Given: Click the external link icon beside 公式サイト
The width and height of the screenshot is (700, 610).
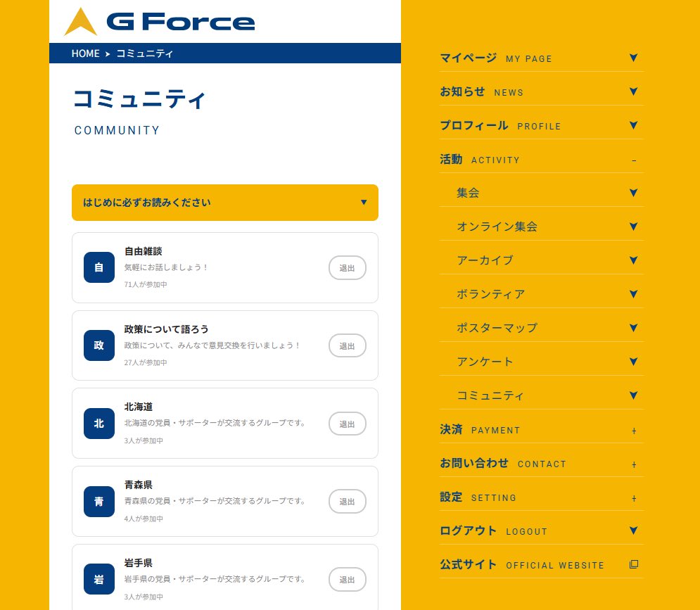Looking at the screenshot, I should pos(633,564).
